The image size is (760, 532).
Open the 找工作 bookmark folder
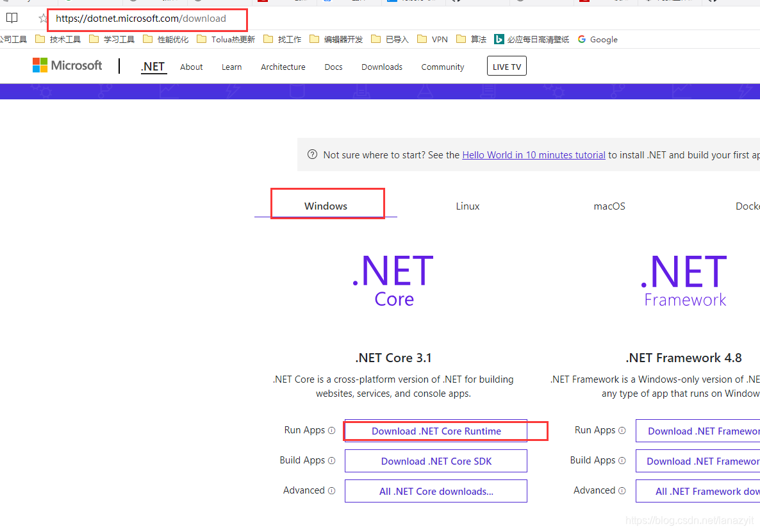click(x=283, y=39)
